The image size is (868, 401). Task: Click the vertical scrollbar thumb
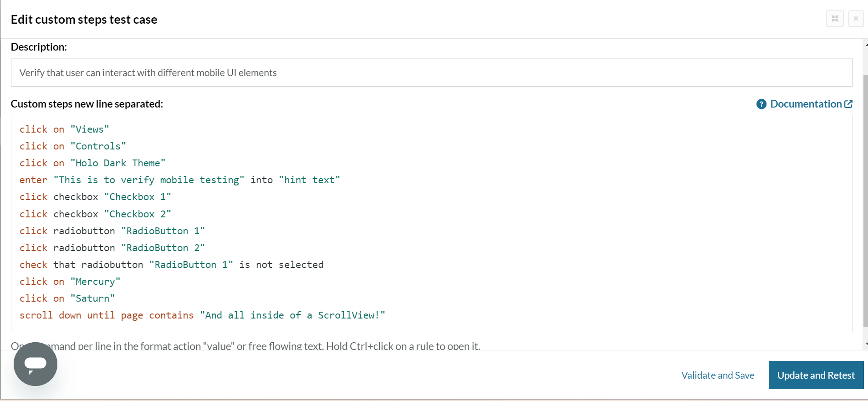point(865,200)
